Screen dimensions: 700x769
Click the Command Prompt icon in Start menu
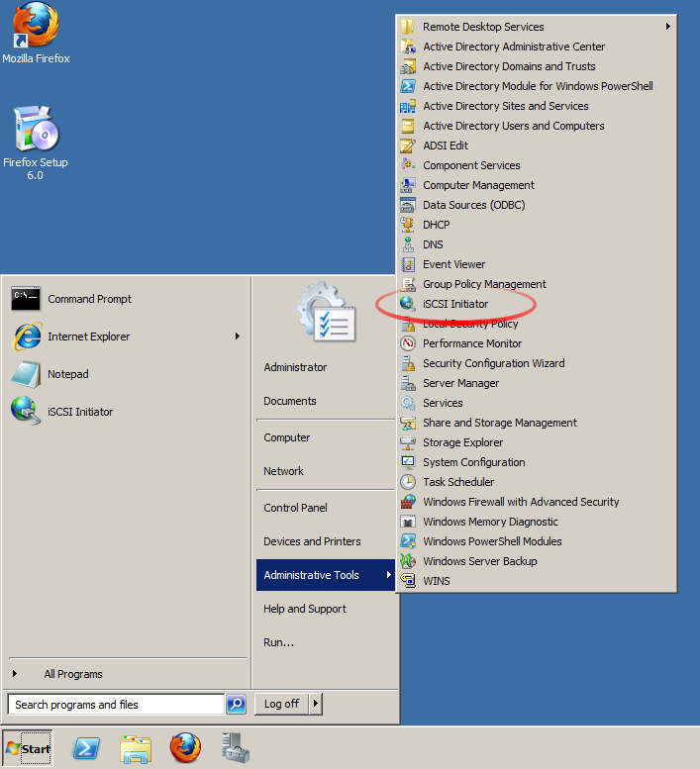26,299
